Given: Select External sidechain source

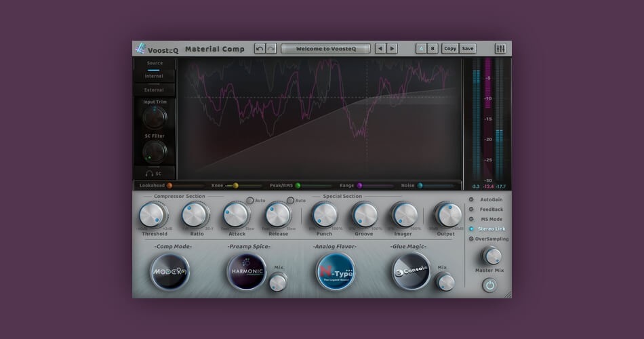Looking at the screenshot, I should (154, 90).
